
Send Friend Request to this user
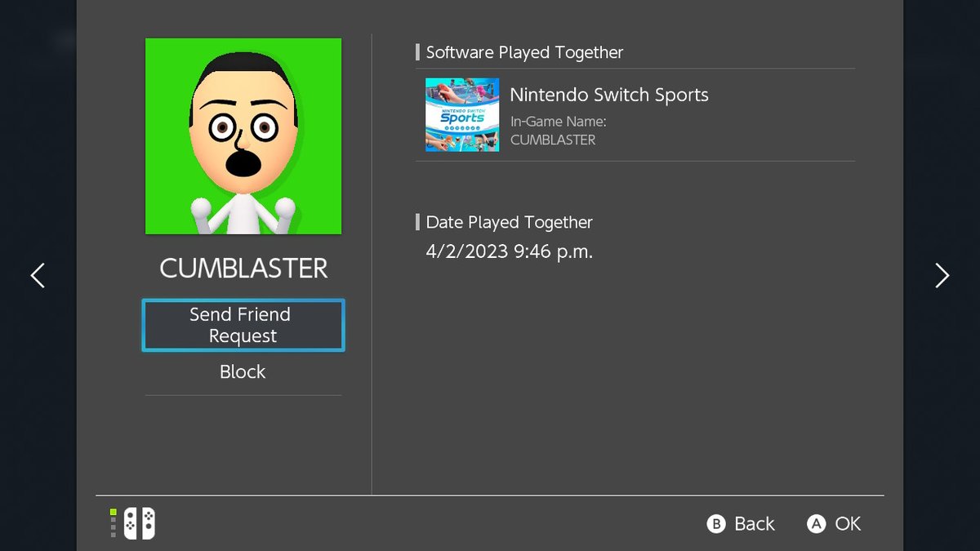(x=243, y=325)
